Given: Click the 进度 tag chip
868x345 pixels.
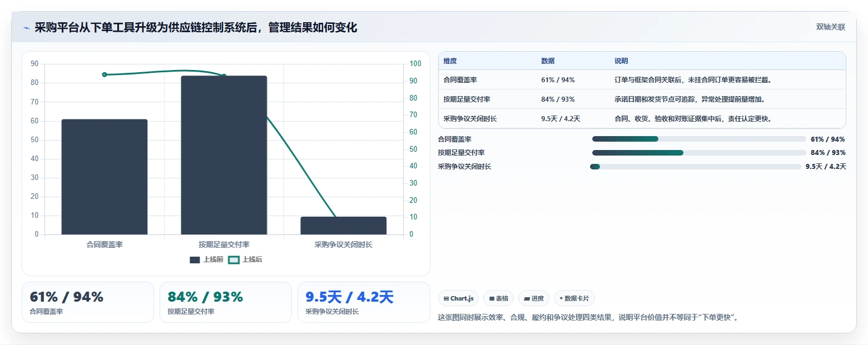Looking at the screenshot, I should pos(533,298).
